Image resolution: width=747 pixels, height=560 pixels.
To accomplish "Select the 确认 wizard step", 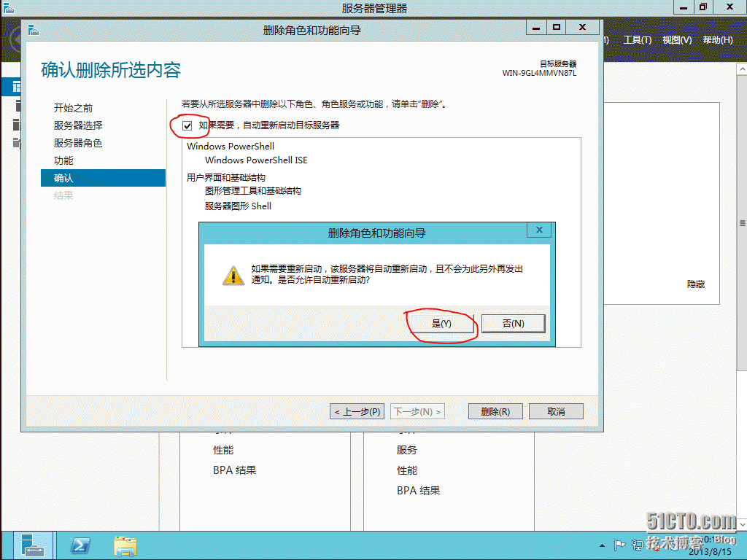I will click(104, 178).
